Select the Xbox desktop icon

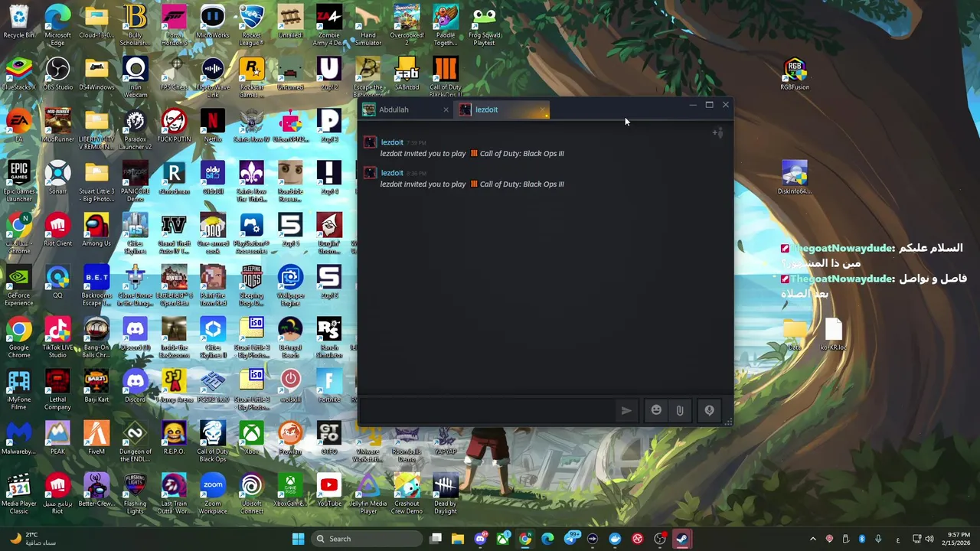coord(252,439)
